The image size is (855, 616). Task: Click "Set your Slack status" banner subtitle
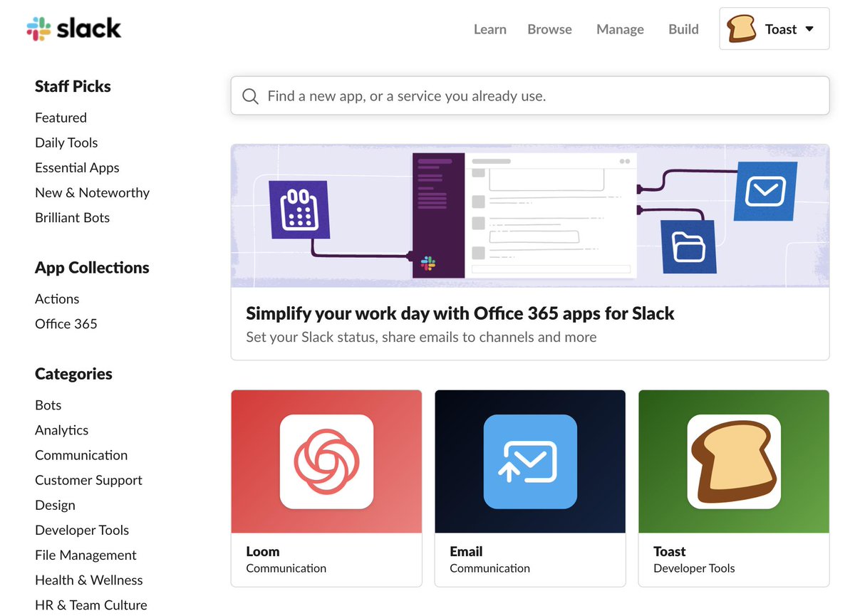[x=421, y=337]
